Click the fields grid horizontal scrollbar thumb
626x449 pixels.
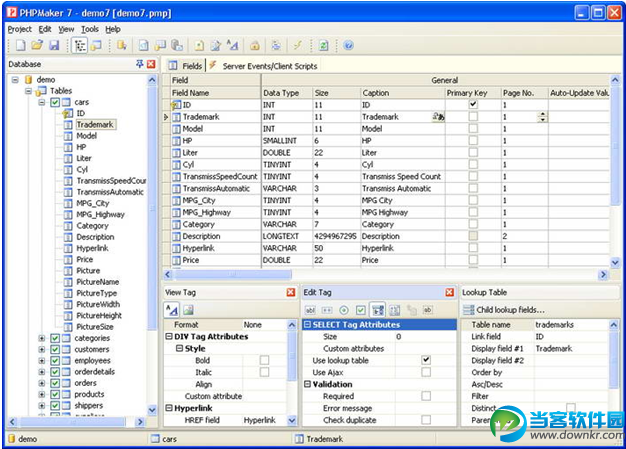click(x=233, y=274)
